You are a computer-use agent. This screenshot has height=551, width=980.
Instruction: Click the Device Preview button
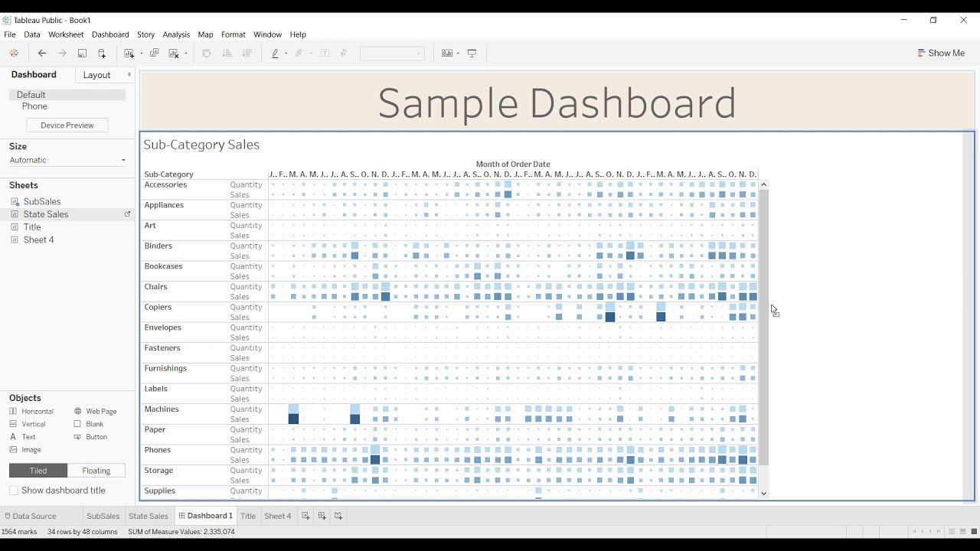[x=67, y=125]
